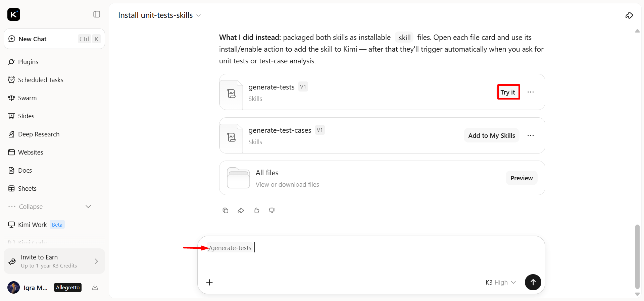The height and width of the screenshot is (301, 644).
Task: Send the message with the arrow button
Action: point(533,282)
